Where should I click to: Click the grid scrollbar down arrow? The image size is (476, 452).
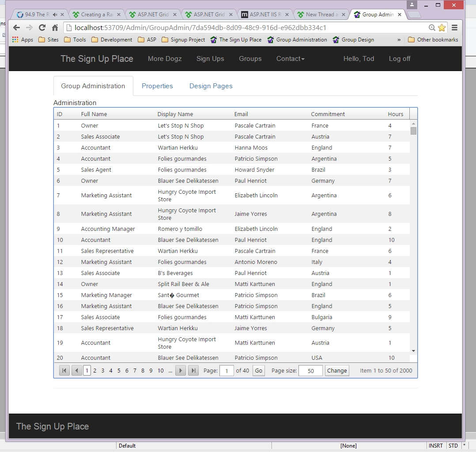[x=413, y=351]
